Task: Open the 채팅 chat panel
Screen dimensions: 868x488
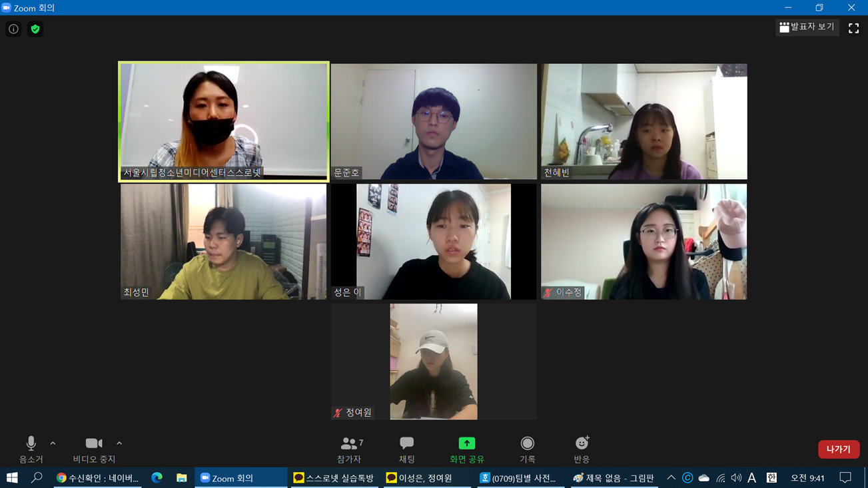Action: point(406,449)
